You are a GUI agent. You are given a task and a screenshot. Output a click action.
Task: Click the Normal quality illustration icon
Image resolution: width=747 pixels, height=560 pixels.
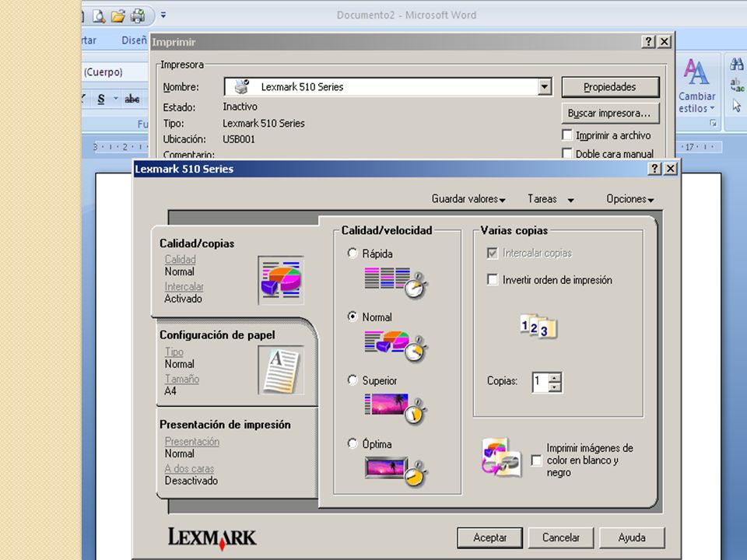395,346
